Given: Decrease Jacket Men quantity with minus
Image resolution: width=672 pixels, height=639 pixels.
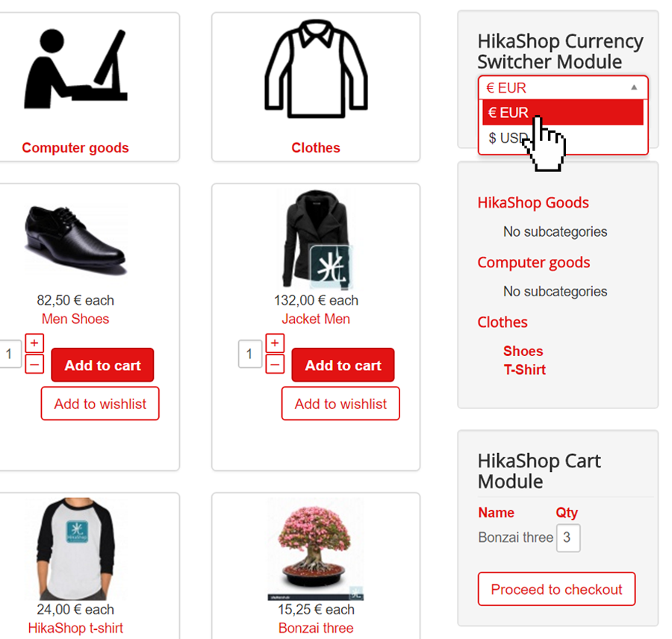Looking at the screenshot, I should 275,365.
